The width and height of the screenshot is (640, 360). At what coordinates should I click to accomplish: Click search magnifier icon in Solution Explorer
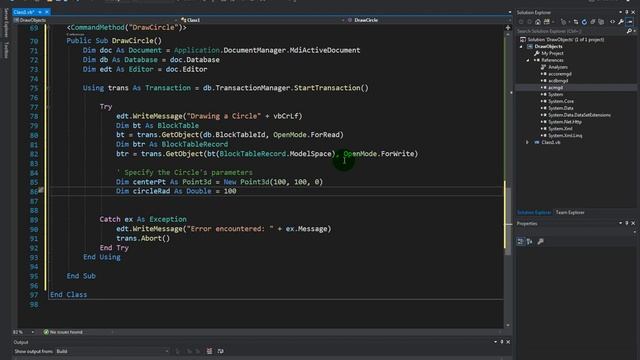pos(629,31)
